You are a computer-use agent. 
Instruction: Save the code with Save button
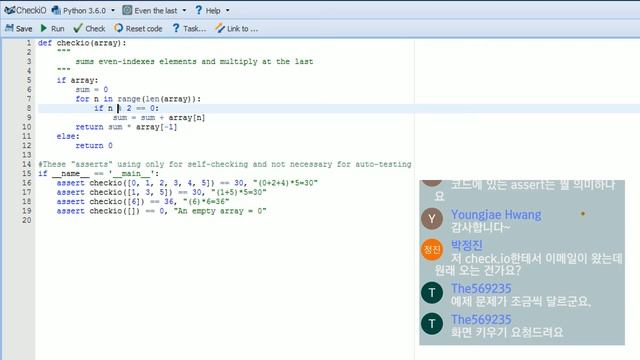click(19, 29)
